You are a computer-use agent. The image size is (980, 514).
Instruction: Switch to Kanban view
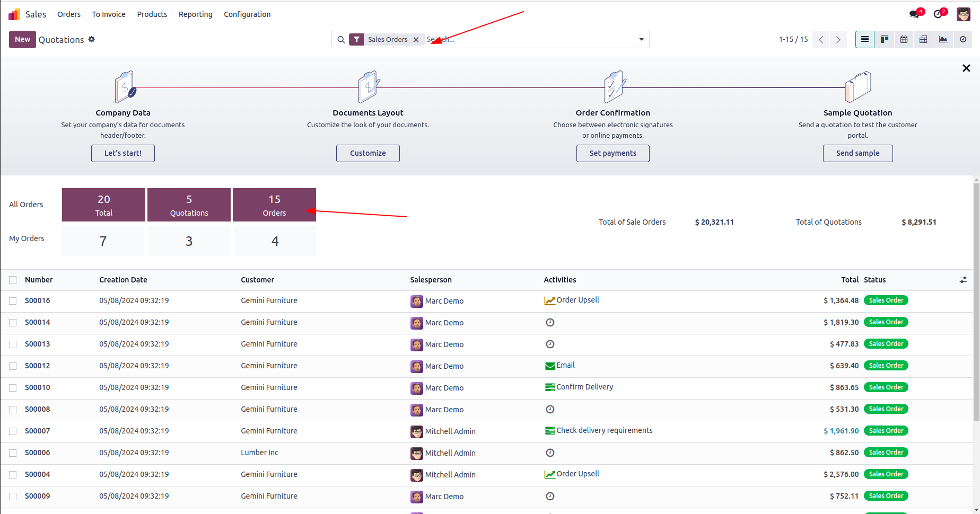[885, 39]
